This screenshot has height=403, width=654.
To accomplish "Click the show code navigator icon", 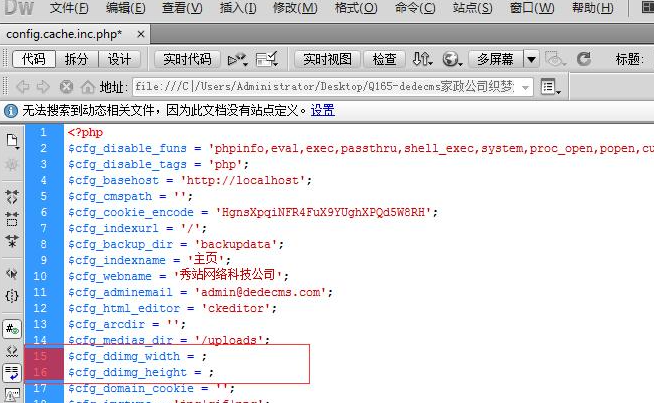I will tap(12, 165).
